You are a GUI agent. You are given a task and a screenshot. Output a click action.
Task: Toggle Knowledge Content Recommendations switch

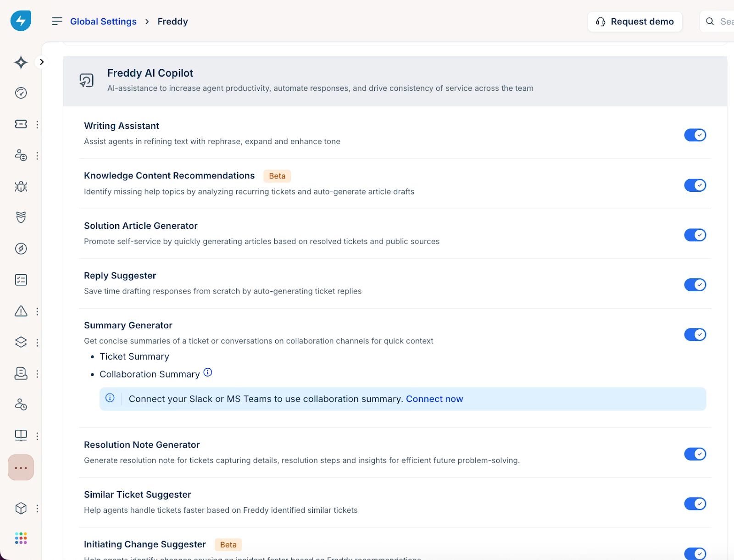(x=695, y=185)
